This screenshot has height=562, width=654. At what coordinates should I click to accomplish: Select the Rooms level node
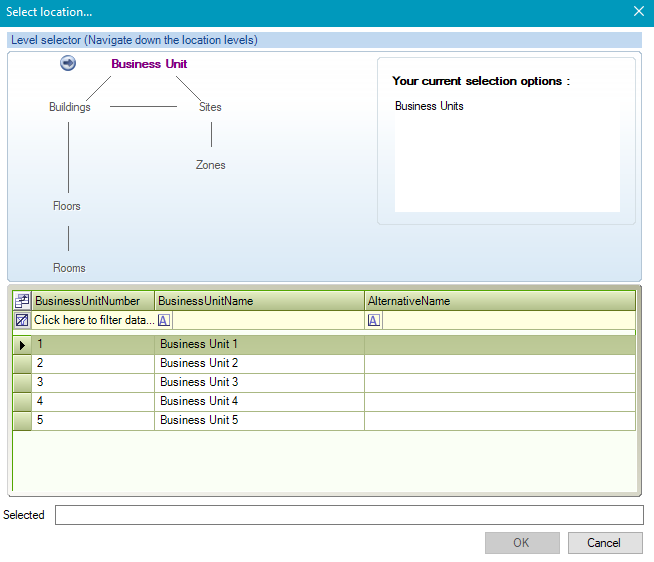pyautogui.click(x=69, y=268)
